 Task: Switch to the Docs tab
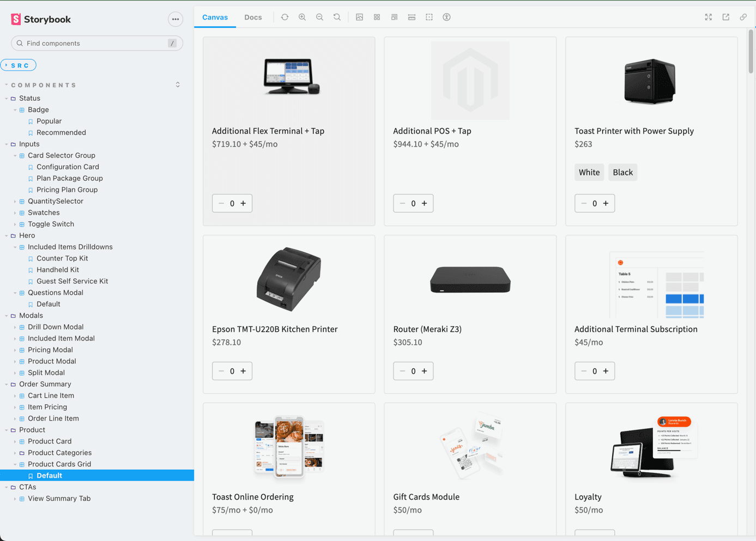coord(253,17)
